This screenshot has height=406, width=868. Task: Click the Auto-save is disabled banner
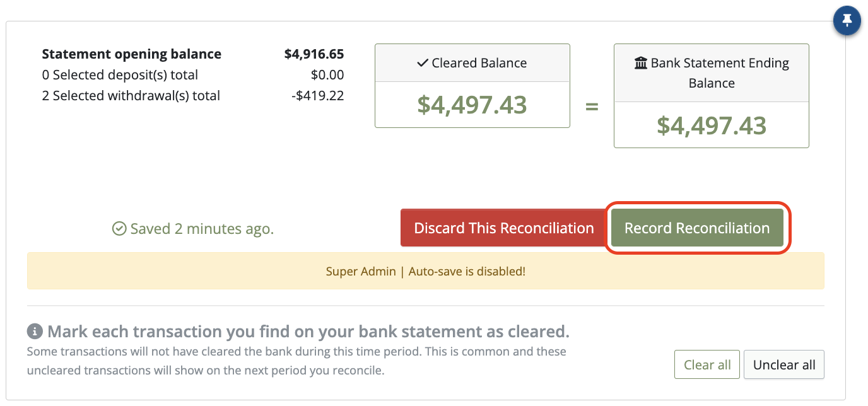(x=426, y=272)
